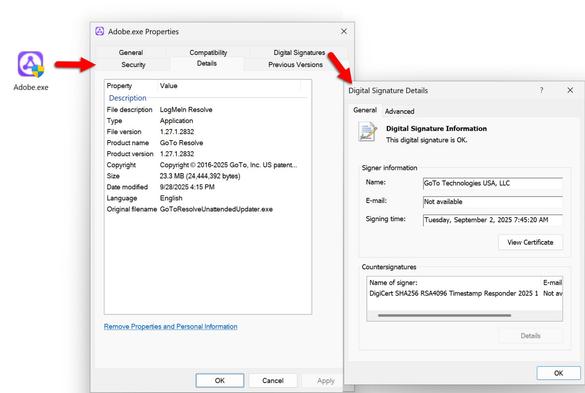Select File version 1.27.1.2832 row
This screenshot has width=585, height=393.
(x=208, y=132)
